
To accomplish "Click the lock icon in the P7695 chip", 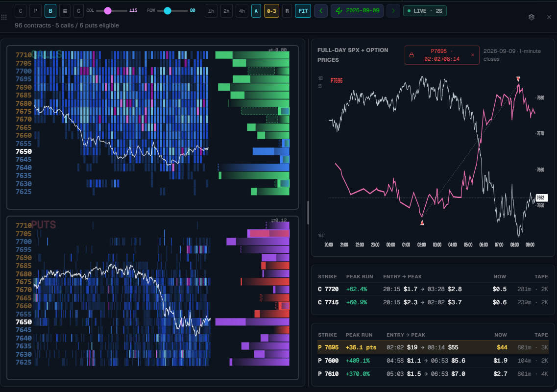I will [x=412, y=55].
